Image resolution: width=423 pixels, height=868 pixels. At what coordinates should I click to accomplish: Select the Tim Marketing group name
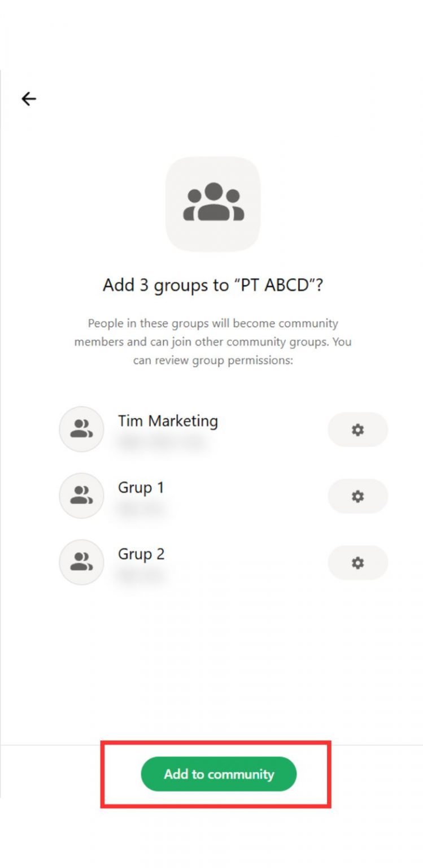coord(168,421)
